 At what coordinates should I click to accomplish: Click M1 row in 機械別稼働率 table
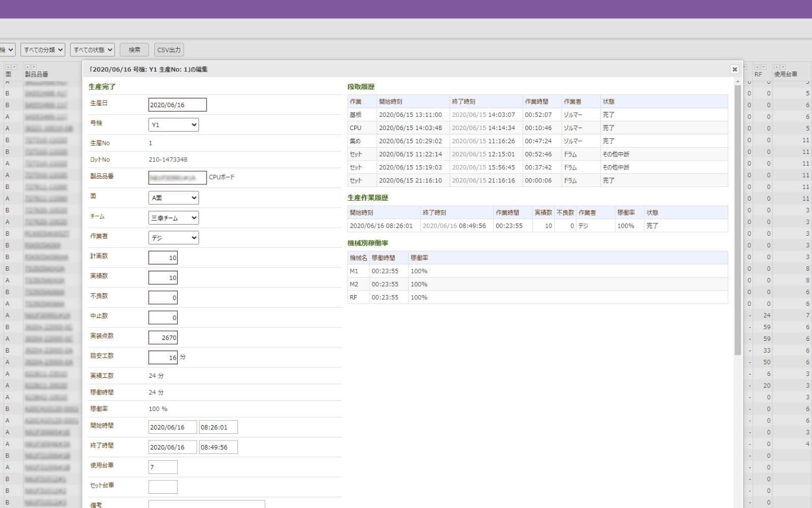click(x=537, y=271)
